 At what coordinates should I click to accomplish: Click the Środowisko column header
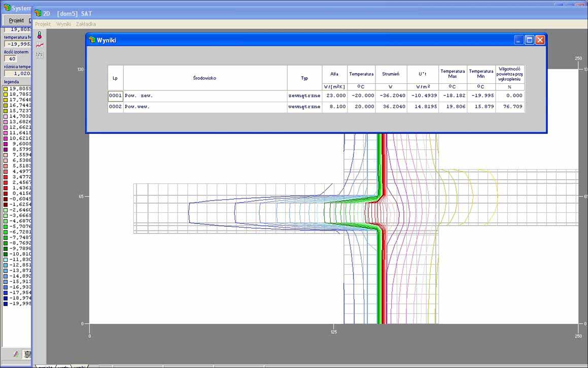pos(205,78)
